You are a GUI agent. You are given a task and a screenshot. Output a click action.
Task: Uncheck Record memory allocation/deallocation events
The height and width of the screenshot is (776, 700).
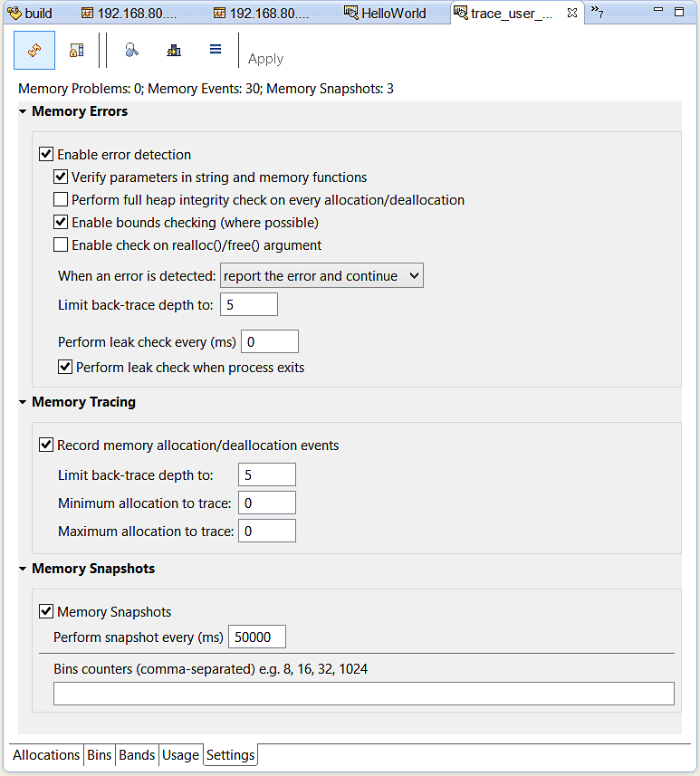click(46, 445)
